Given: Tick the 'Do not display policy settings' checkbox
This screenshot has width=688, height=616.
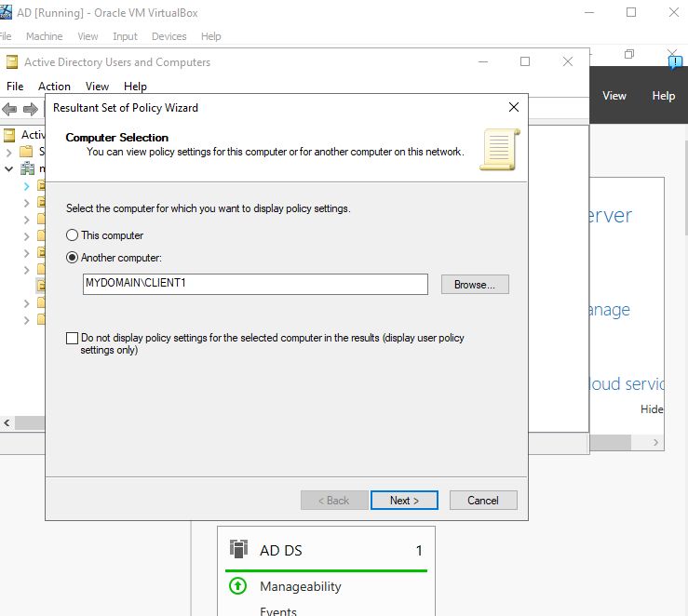Looking at the screenshot, I should click(72, 338).
